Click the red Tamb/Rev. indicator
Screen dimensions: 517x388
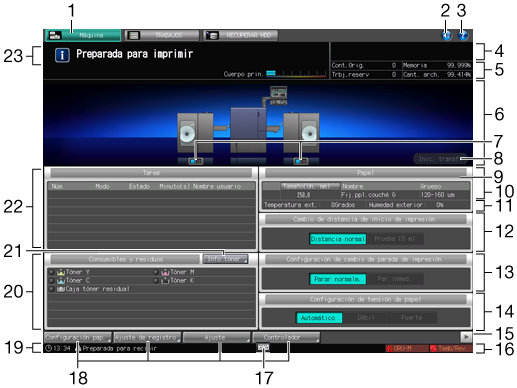tap(451, 348)
